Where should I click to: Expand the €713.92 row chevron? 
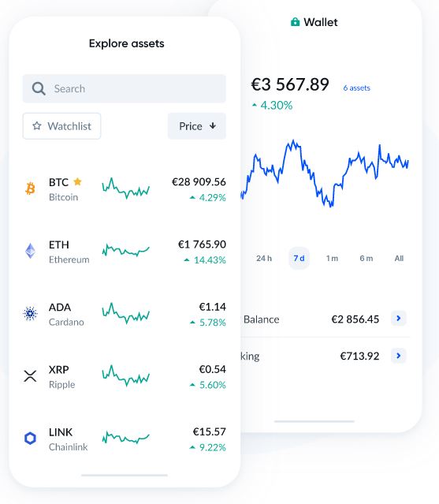coord(399,356)
